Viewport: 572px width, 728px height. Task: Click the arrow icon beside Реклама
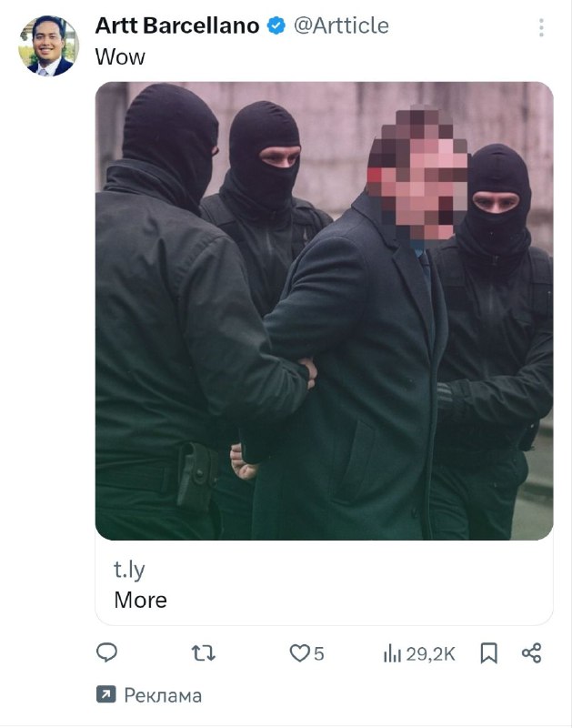point(105,694)
